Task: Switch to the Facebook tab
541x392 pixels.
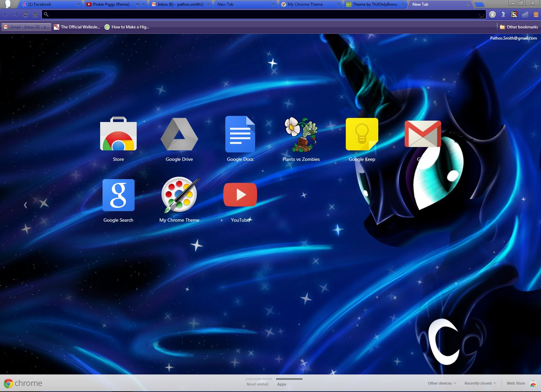Action: tap(50, 4)
